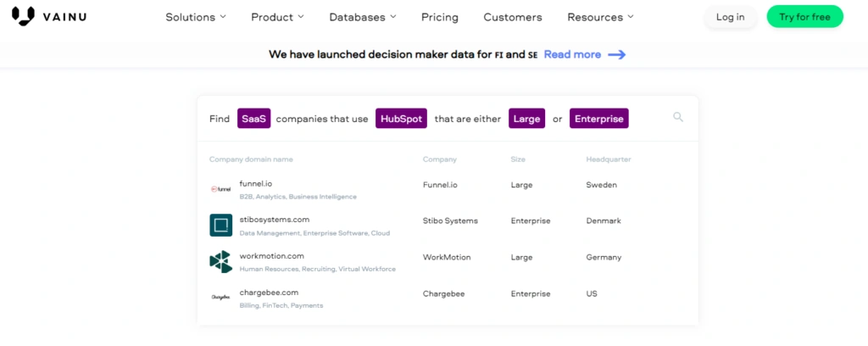The image size is (868, 346).
Task: Click the Sweden headquarter cell
Action: [601, 185]
